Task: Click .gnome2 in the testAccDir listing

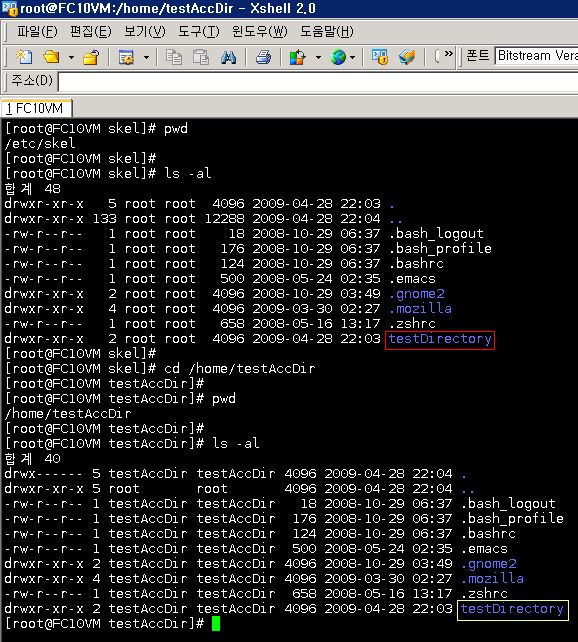Action: coord(488,564)
